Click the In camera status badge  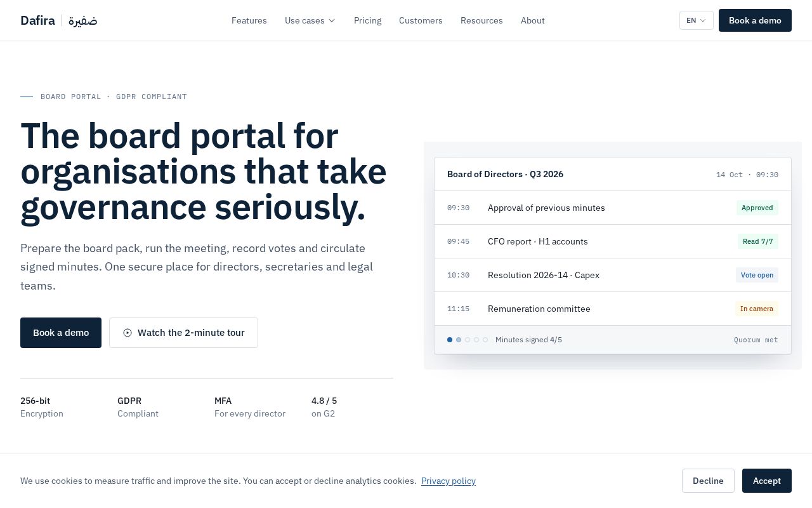click(757, 309)
